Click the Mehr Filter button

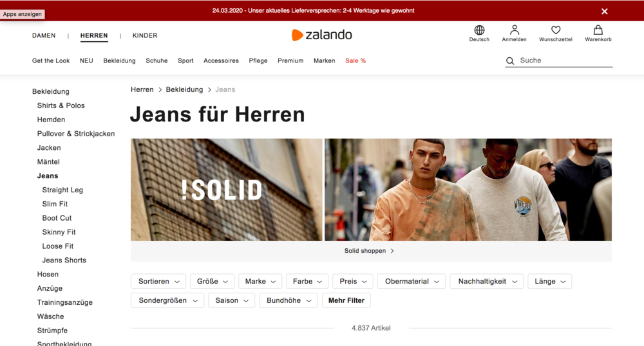click(346, 300)
